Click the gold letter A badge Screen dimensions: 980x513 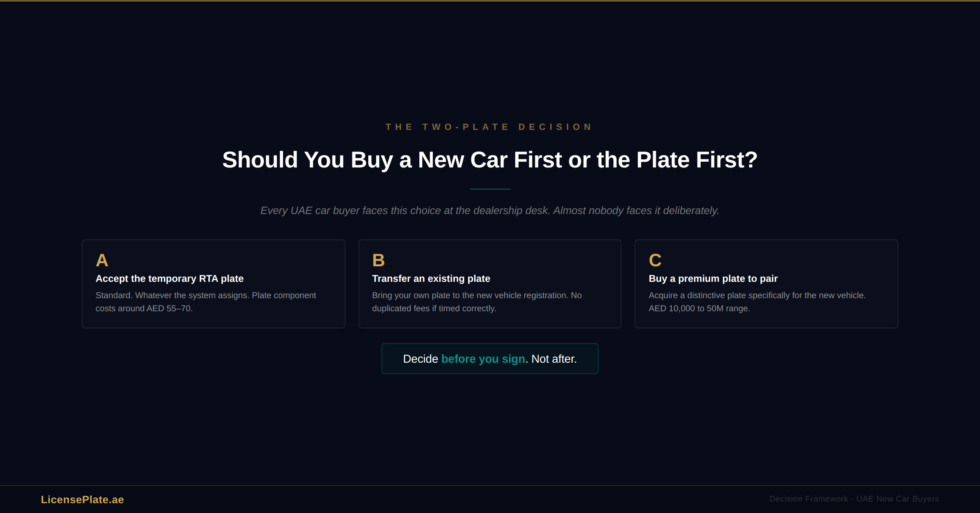(x=102, y=261)
